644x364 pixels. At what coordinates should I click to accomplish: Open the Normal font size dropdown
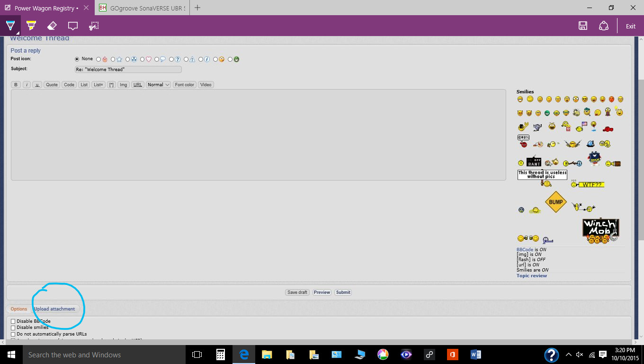[158, 85]
